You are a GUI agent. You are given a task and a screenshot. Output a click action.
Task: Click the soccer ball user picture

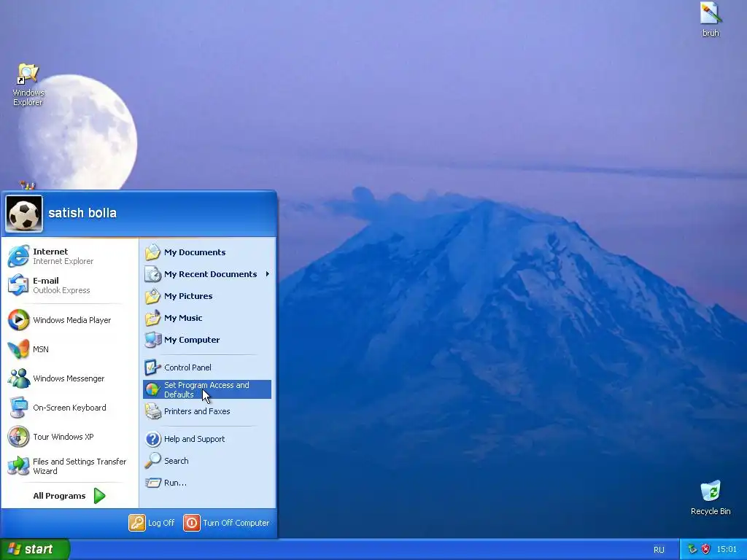point(24,214)
